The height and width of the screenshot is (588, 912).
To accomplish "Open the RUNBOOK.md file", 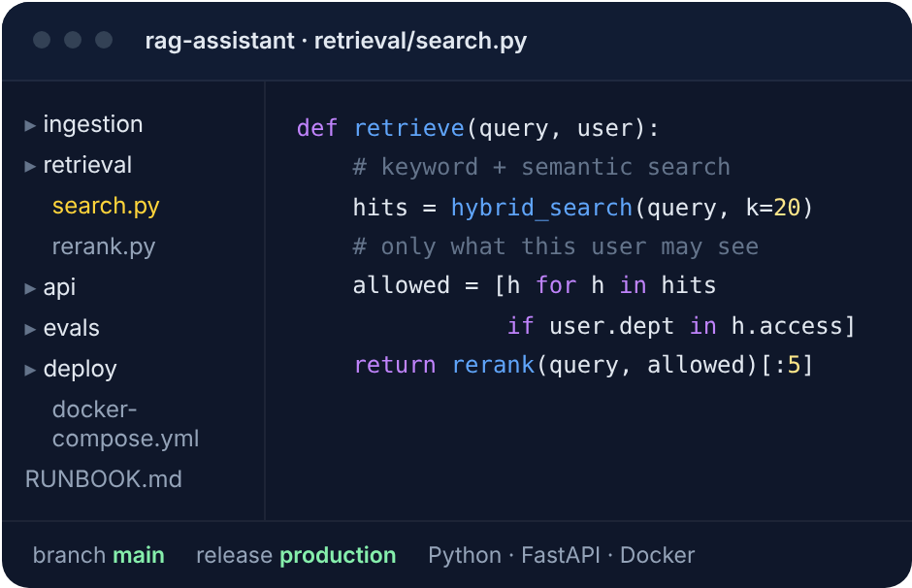I will coord(104,479).
